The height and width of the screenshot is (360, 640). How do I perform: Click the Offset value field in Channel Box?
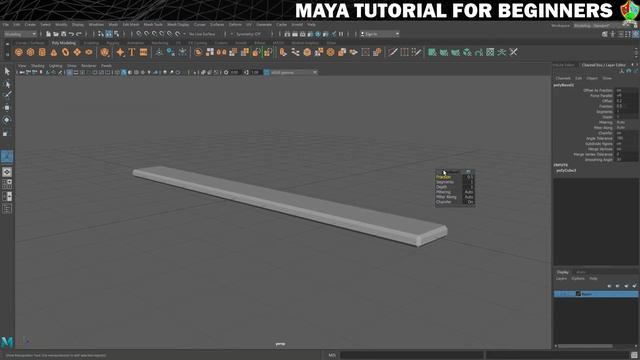pyautogui.click(x=627, y=101)
